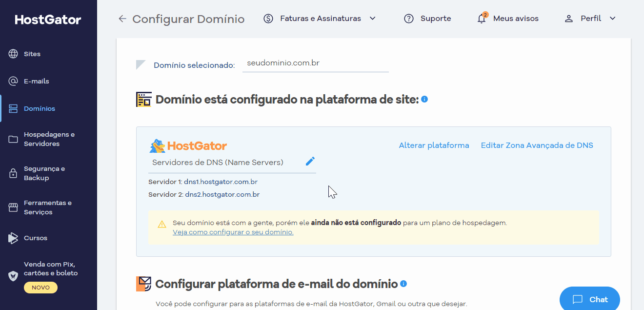The height and width of the screenshot is (310, 644).
Task: Click info icon beside plataforma de e-mail heading
Action: coord(403,284)
